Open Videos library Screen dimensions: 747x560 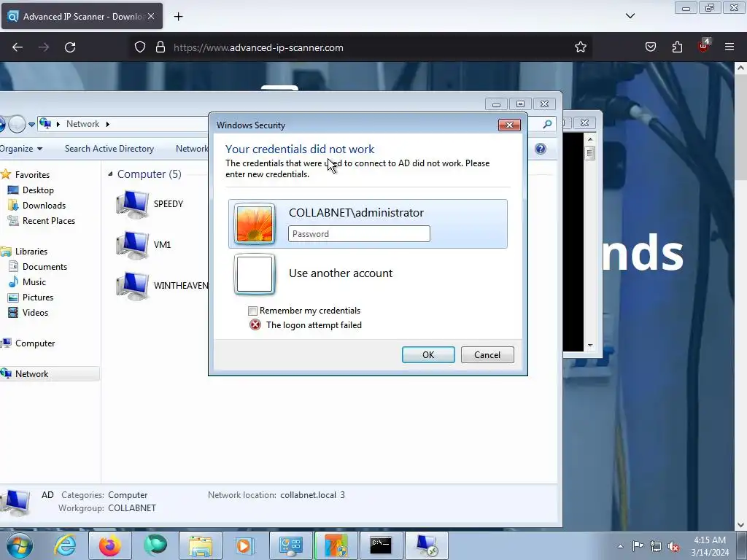[35, 312]
